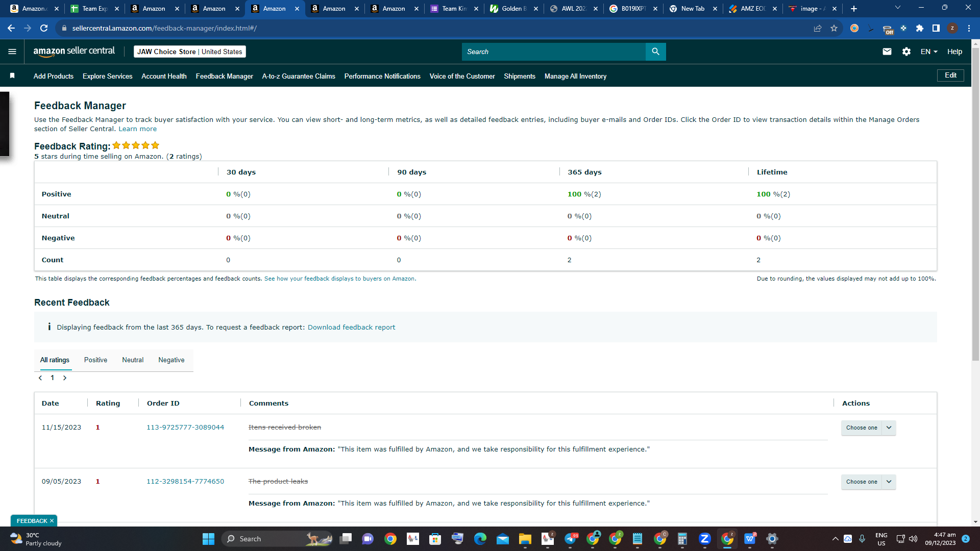Image resolution: width=980 pixels, height=551 pixels.
Task: Select the All ratings tab
Action: [x=55, y=360]
